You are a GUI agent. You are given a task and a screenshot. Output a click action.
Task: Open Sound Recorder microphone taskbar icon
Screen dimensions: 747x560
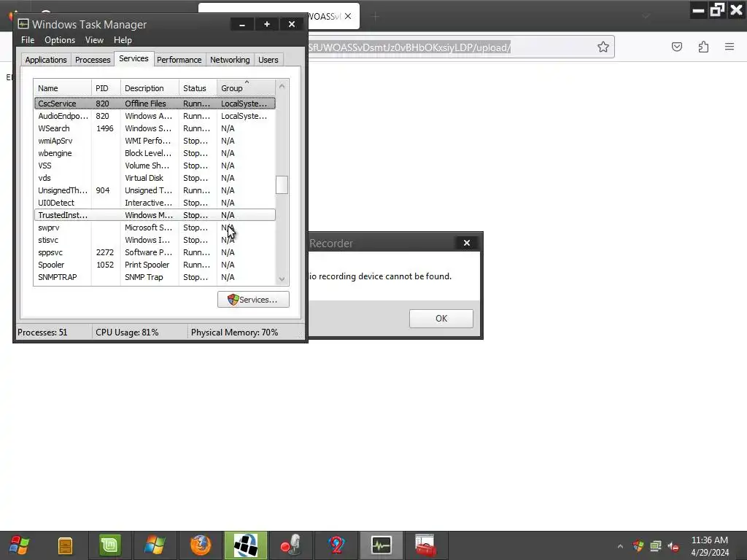(291, 545)
